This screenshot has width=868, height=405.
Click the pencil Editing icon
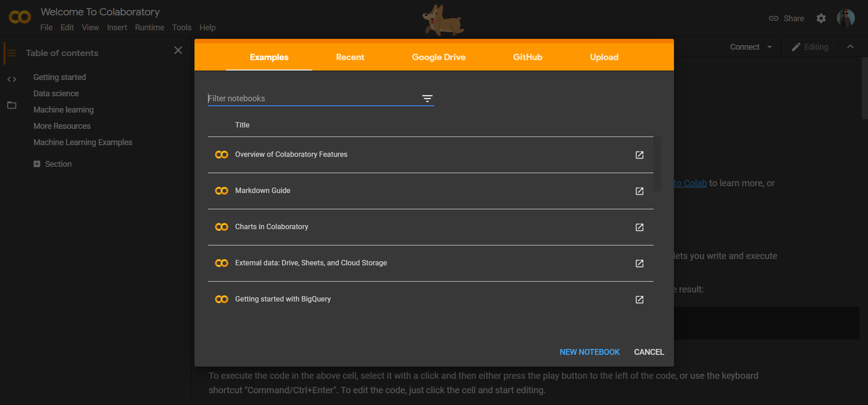tap(796, 47)
